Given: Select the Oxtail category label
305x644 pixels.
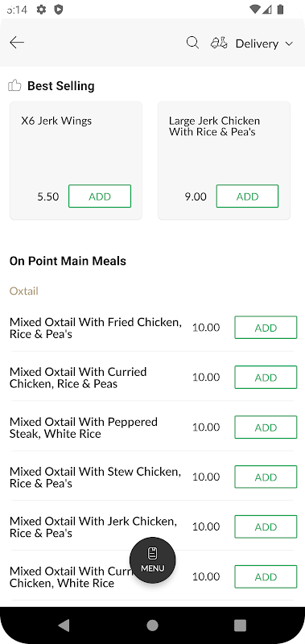Looking at the screenshot, I should [x=24, y=291].
